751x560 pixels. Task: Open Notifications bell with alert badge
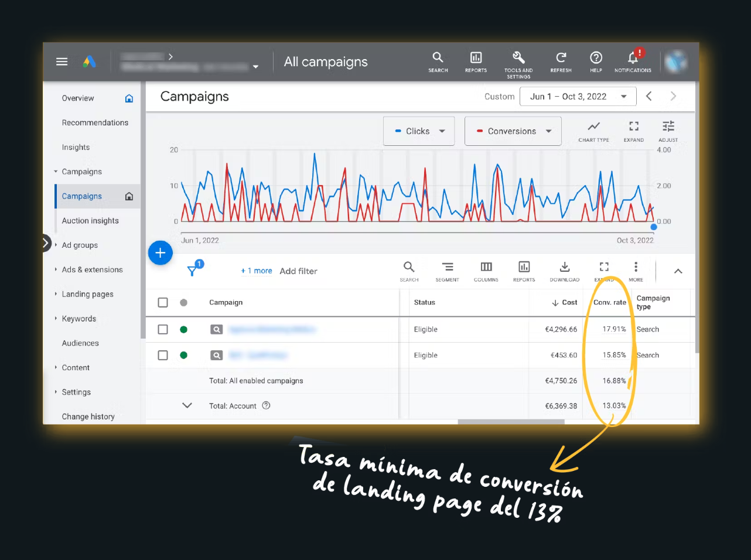click(x=633, y=58)
